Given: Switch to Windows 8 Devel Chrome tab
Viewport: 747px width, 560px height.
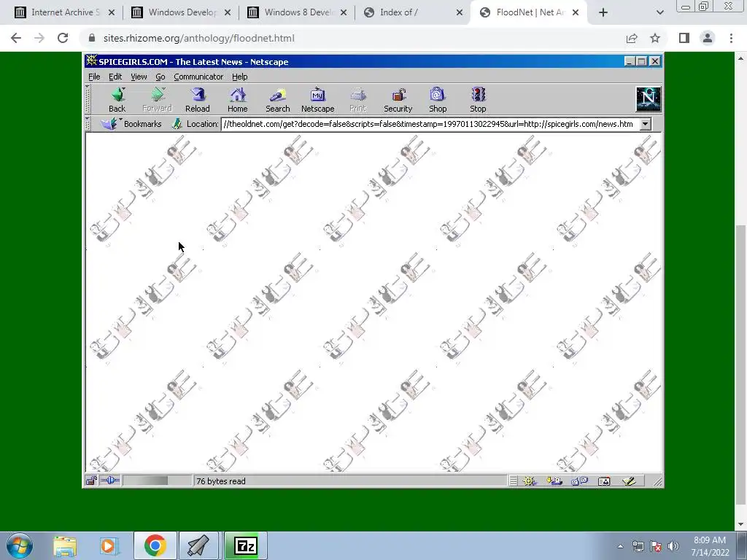Looking at the screenshot, I should [298, 12].
